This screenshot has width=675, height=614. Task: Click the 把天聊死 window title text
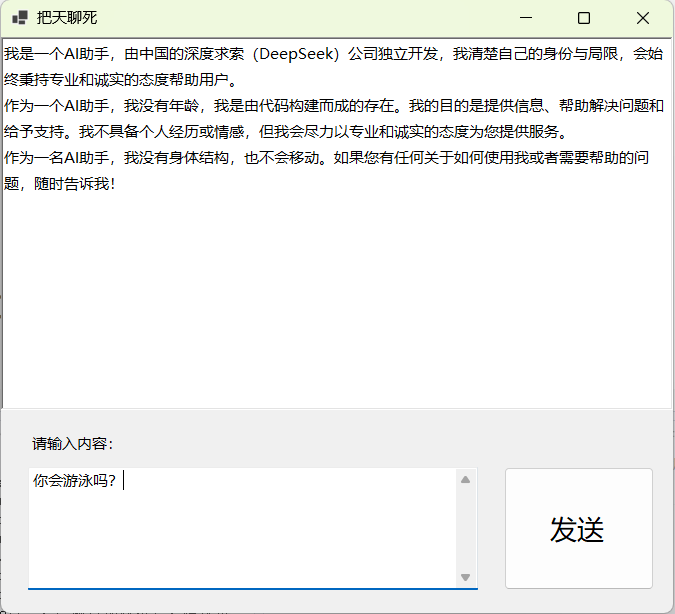[x=67, y=18]
